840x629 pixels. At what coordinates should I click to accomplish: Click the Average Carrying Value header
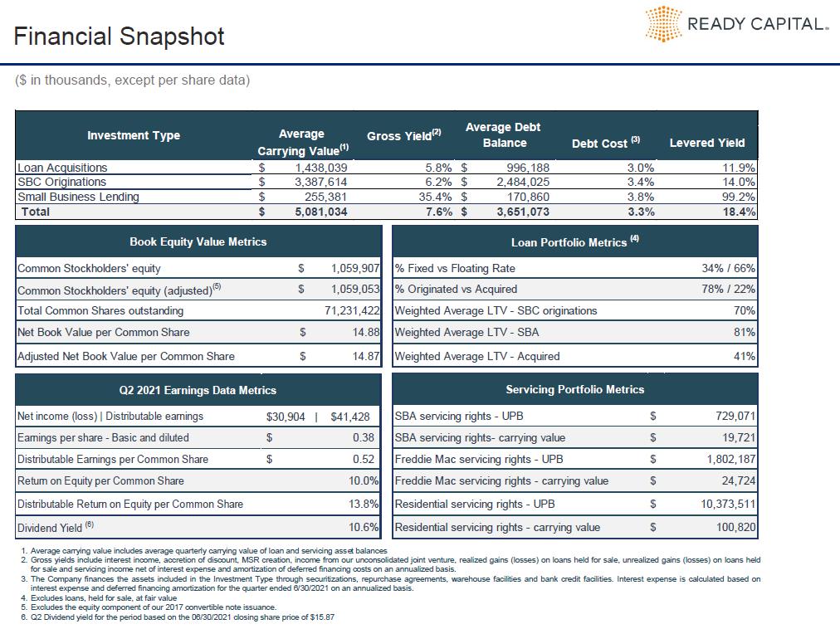click(303, 142)
